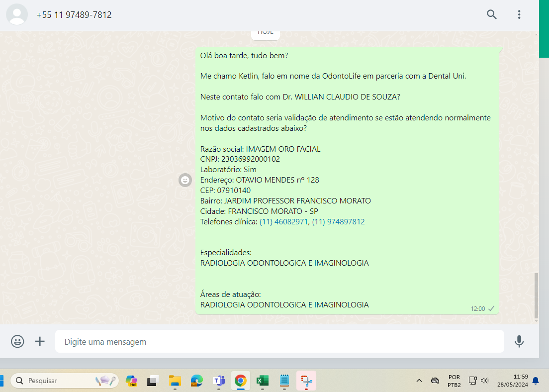Open the volume speaker tray icon

pos(484,381)
